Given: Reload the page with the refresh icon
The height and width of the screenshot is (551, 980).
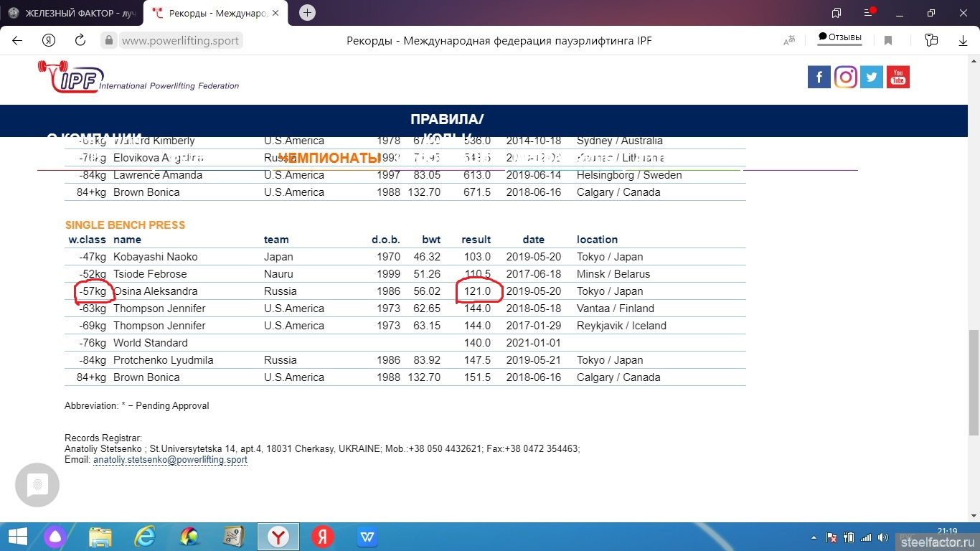Looking at the screenshot, I should pyautogui.click(x=80, y=41).
